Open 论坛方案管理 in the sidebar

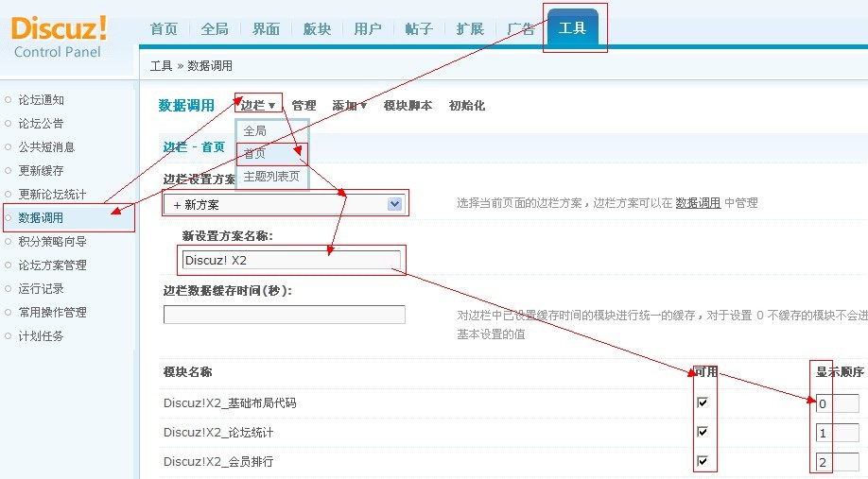tap(52, 265)
